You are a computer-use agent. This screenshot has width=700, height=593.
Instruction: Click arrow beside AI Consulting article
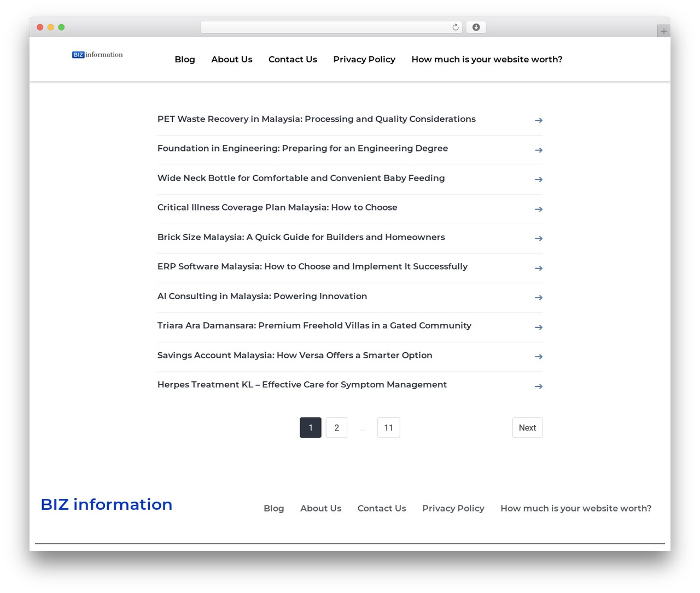pos(539,298)
